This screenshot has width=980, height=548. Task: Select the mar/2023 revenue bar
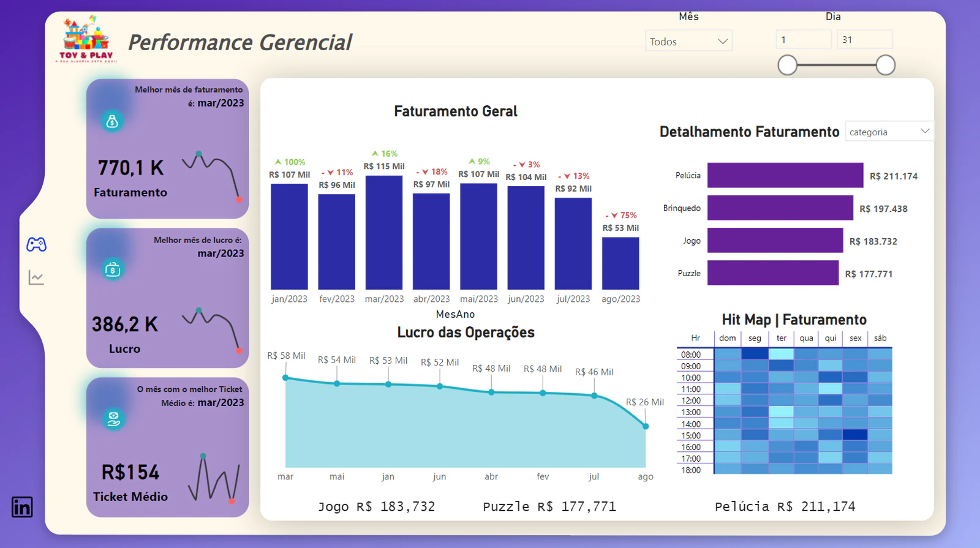point(384,233)
